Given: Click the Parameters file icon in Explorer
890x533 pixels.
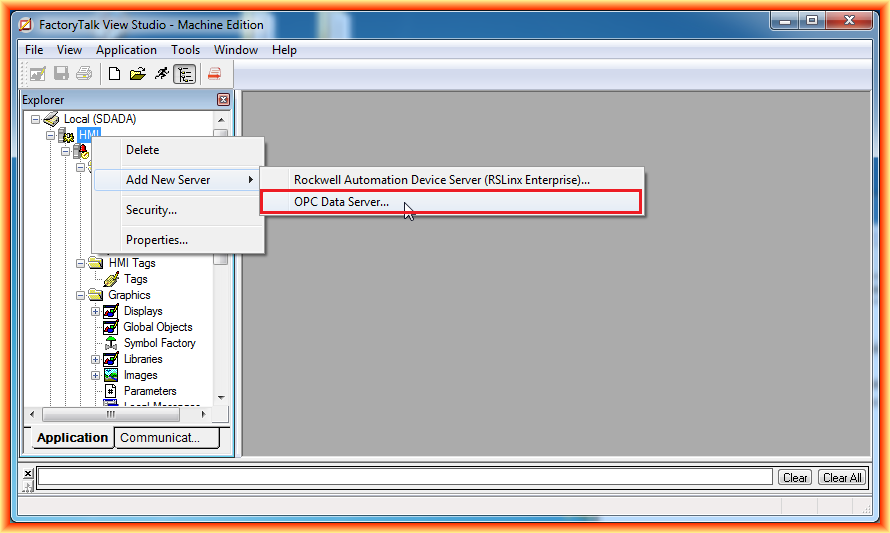Looking at the screenshot, I should click(x=111, y=391).
